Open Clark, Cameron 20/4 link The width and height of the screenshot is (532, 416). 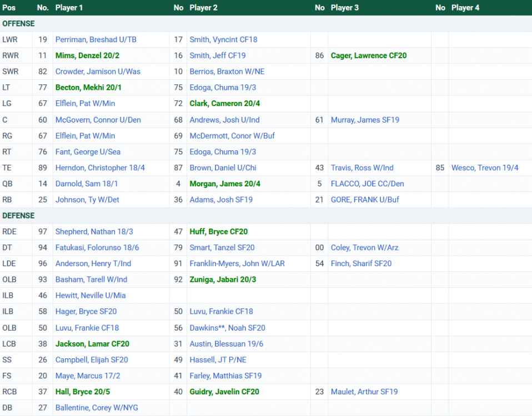[224, 103]
